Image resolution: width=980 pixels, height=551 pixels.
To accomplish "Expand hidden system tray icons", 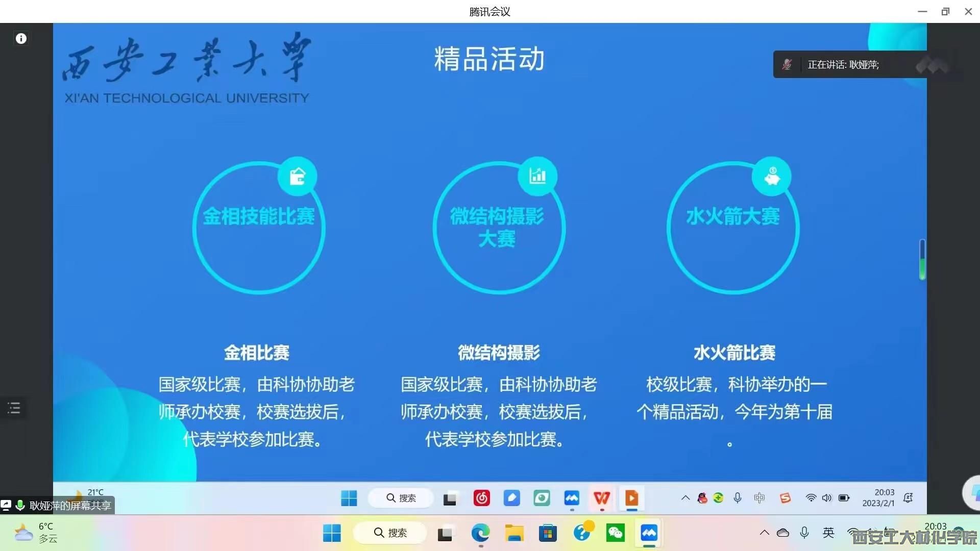I will point(764,533).
